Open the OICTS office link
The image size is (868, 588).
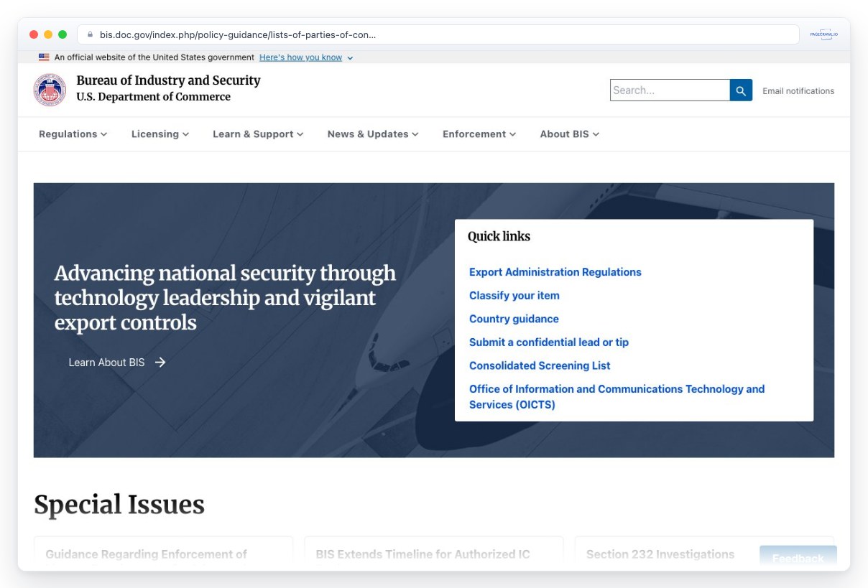(x=617, y=397)
